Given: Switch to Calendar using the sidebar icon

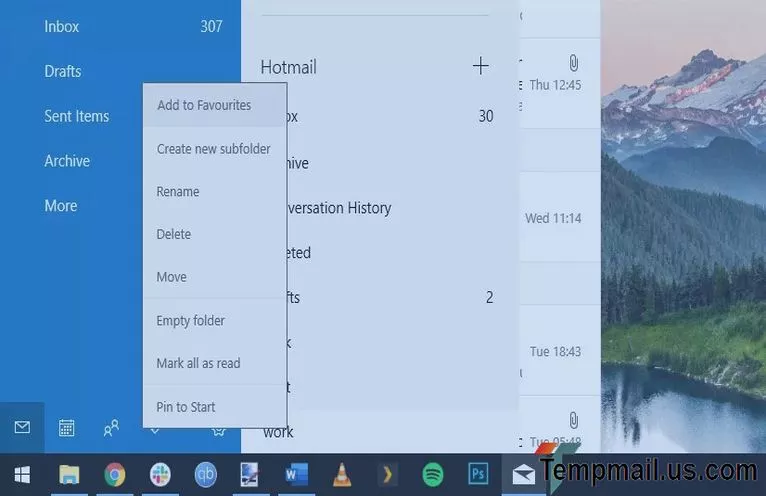Looking at the screenshot, I should click(x=67, y=428).
